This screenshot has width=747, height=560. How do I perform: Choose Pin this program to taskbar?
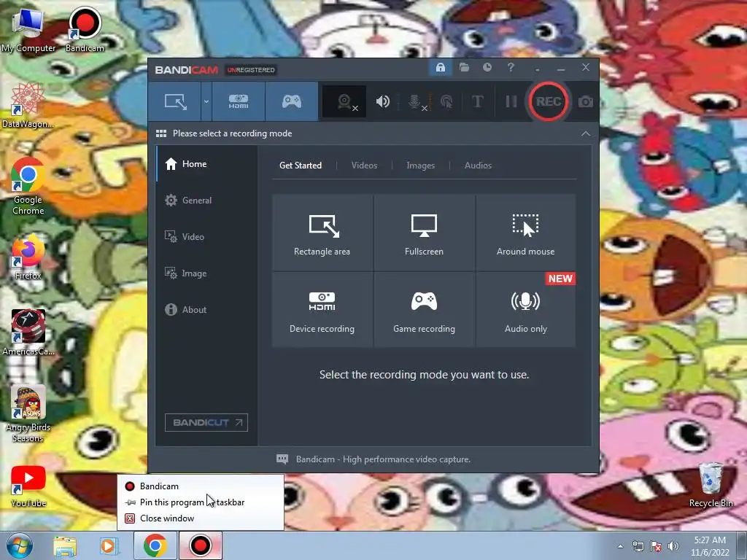pyautogui.click(x=201, y=502)
